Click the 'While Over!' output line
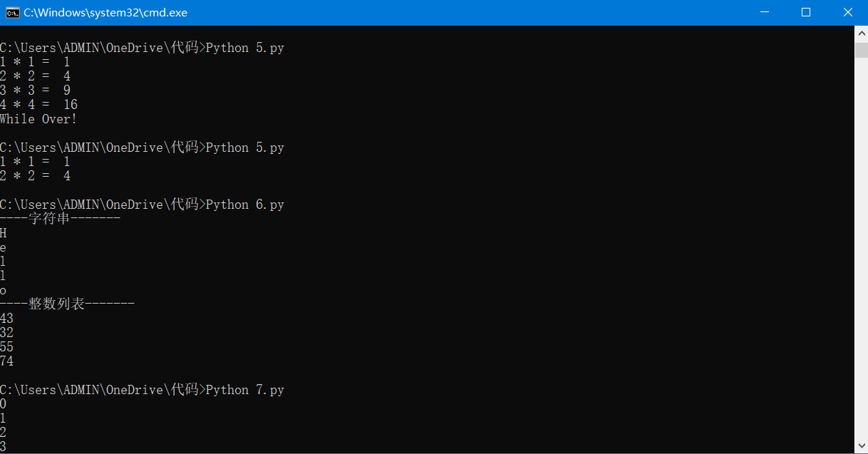This screenshot has height=454, width=868. [38, 119]
